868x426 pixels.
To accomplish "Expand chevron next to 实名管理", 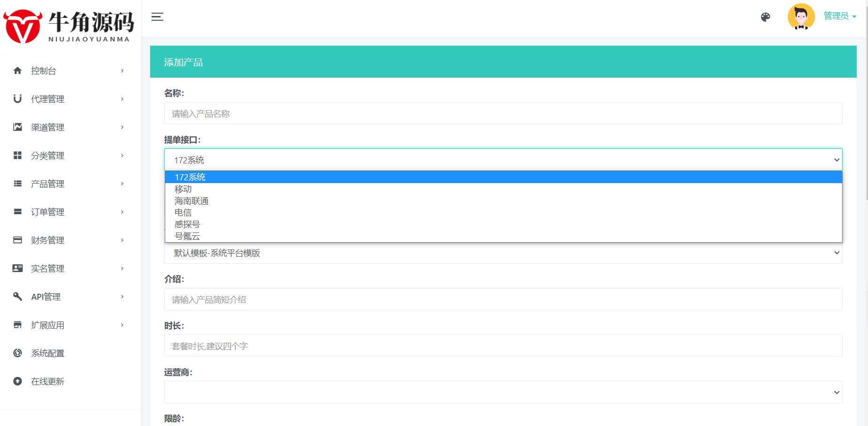I will (122, 268).
